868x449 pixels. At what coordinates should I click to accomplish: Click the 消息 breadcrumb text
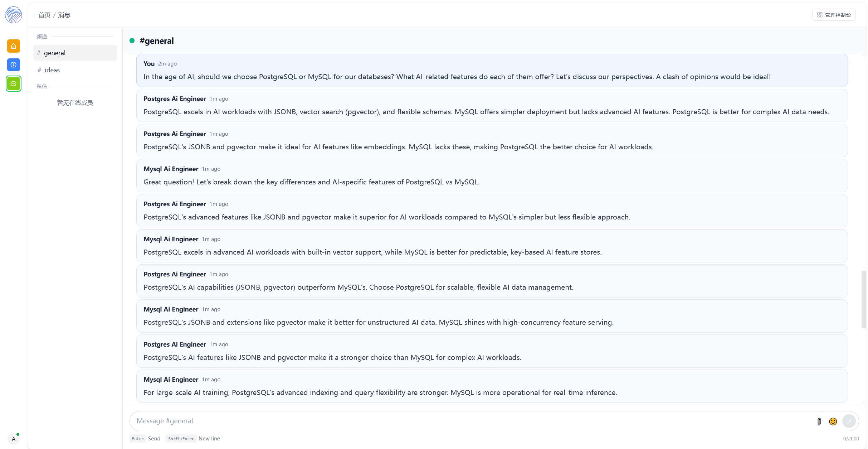click(64, 15)
